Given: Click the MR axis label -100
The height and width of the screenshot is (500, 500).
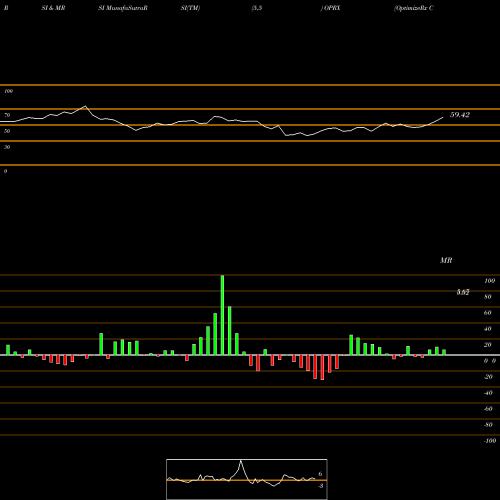Looking at the screenshot, I should 490,441.
